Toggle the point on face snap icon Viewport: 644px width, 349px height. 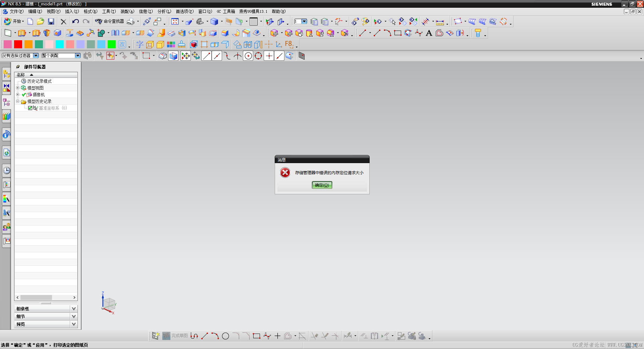coord(289,56)
